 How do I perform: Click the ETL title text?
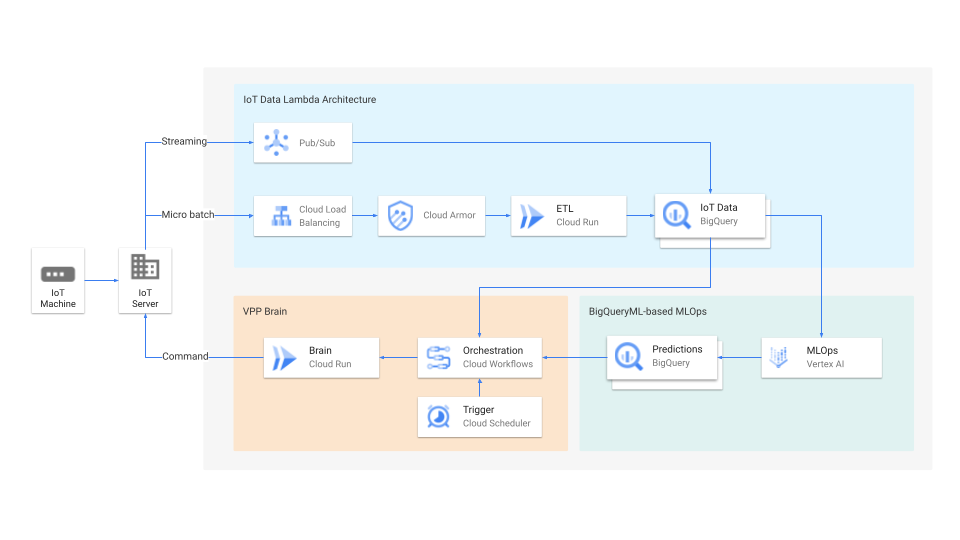(564, 209)
